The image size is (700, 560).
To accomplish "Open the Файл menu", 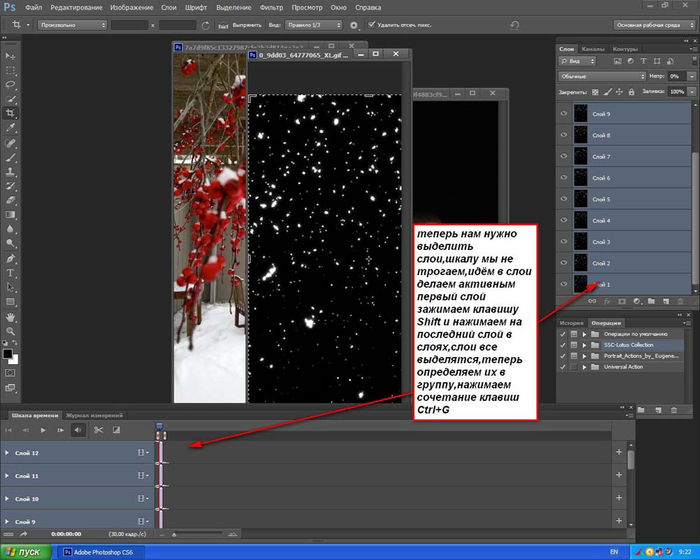I will click(x=33, y=8).
